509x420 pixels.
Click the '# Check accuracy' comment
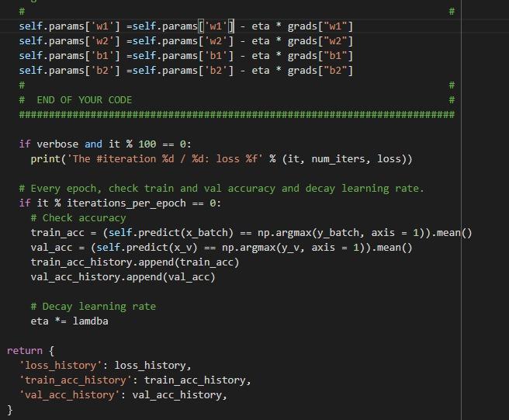78,218
